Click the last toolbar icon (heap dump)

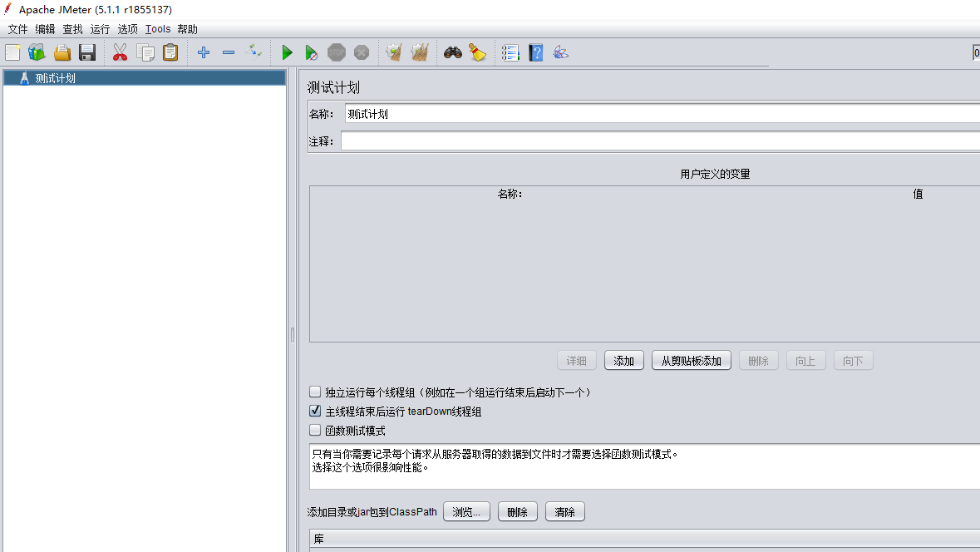560,52
